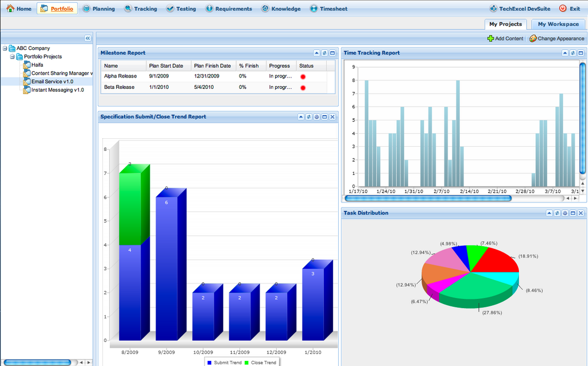The height and width of the screenshot is (366, 588).
Task: Click the green plus Add Content icon
Action: click(x=490, y=38)
